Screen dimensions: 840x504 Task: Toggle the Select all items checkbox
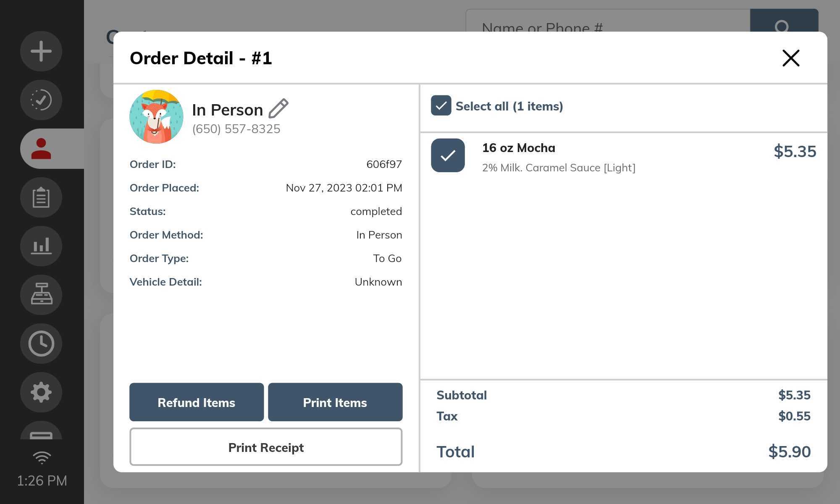pos(441,106)
